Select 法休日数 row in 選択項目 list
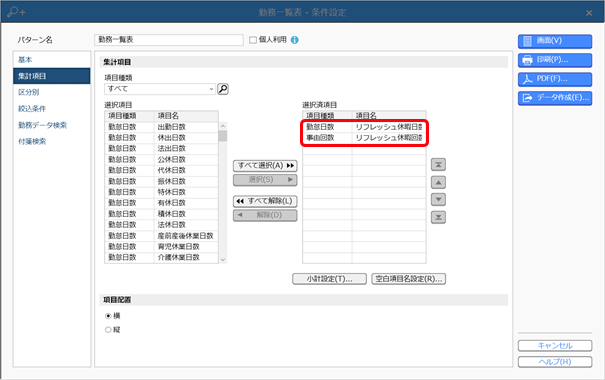 [161, 225]
